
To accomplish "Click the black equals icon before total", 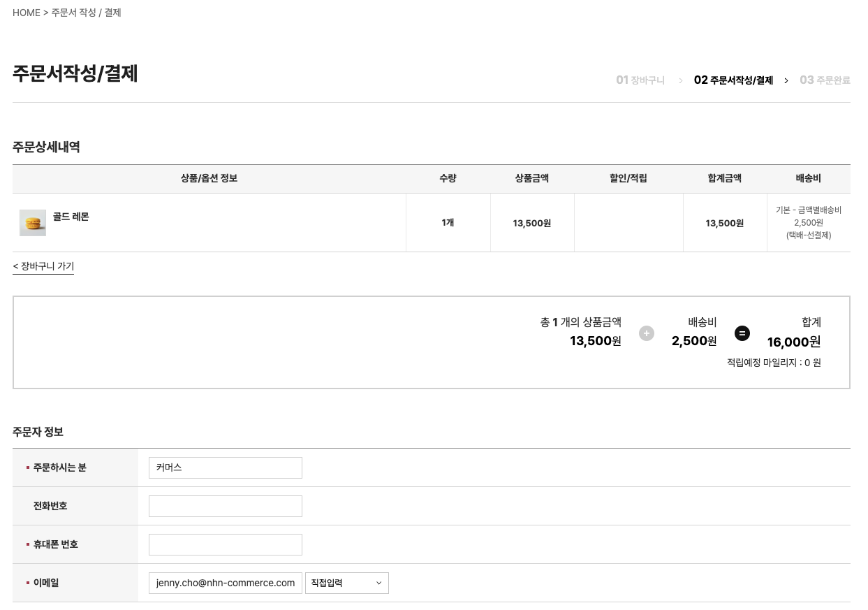I will click(742, 333).
